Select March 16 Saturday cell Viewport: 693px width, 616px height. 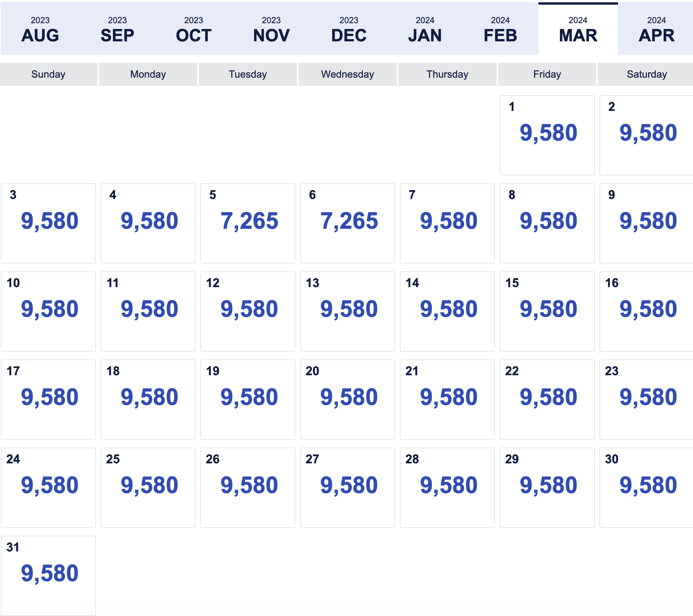[x=646, y=311]
